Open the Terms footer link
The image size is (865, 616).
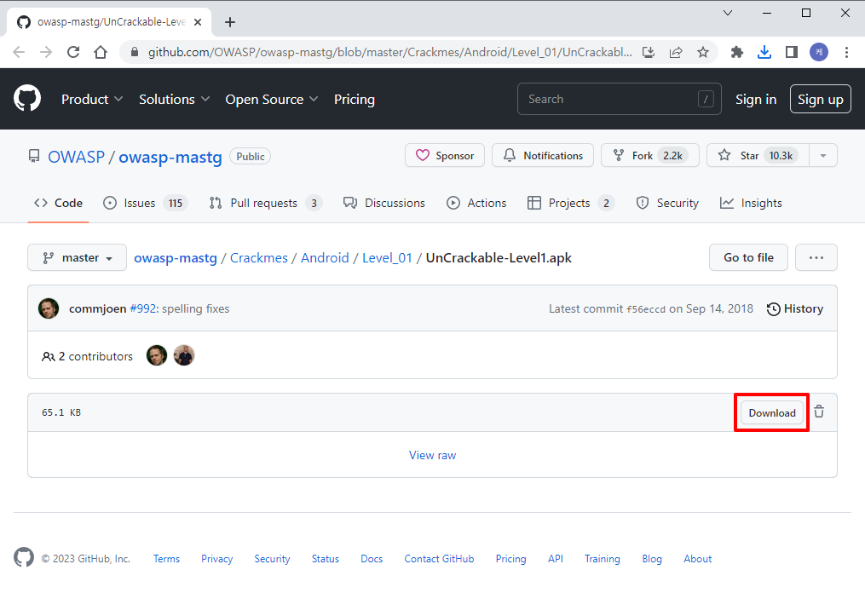166,559
